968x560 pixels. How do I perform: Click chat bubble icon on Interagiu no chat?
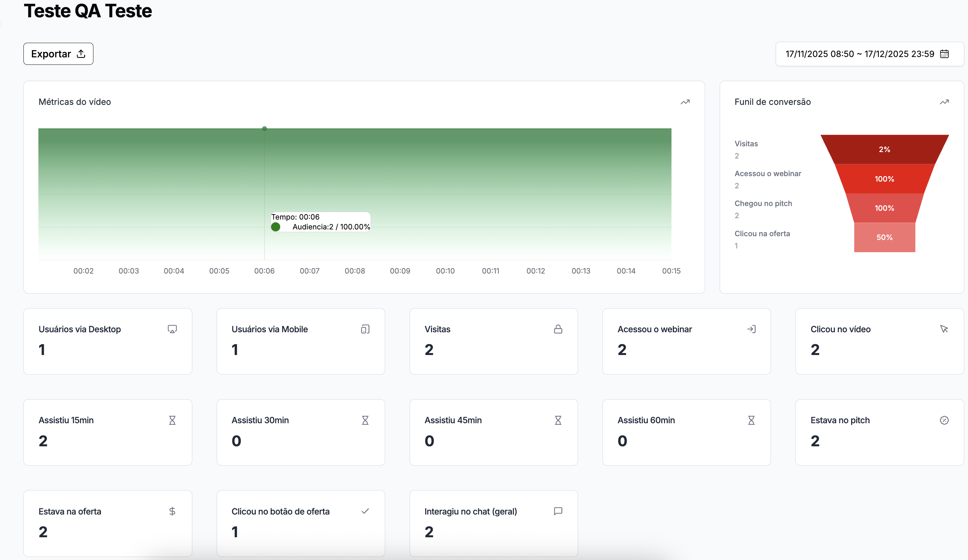tap(558, 511)
